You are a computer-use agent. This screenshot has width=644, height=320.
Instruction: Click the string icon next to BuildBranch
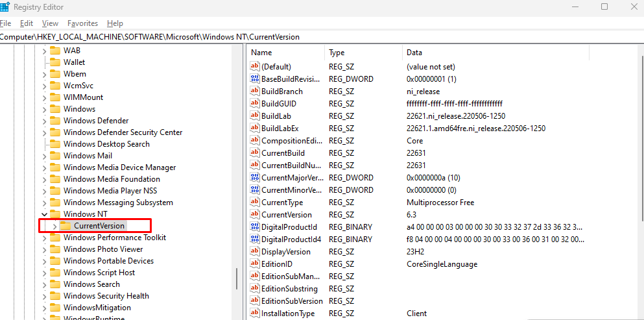[x=255, y=91]
